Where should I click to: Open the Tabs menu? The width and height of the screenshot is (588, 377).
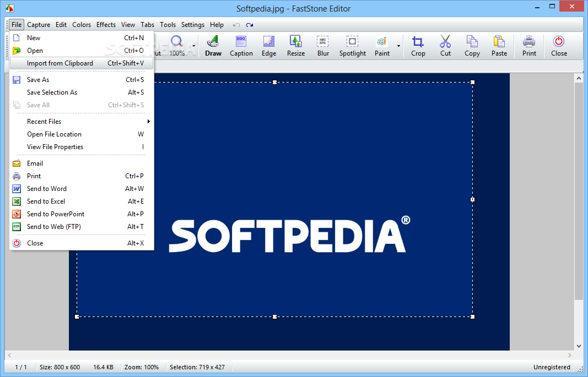tap(147, 25)
